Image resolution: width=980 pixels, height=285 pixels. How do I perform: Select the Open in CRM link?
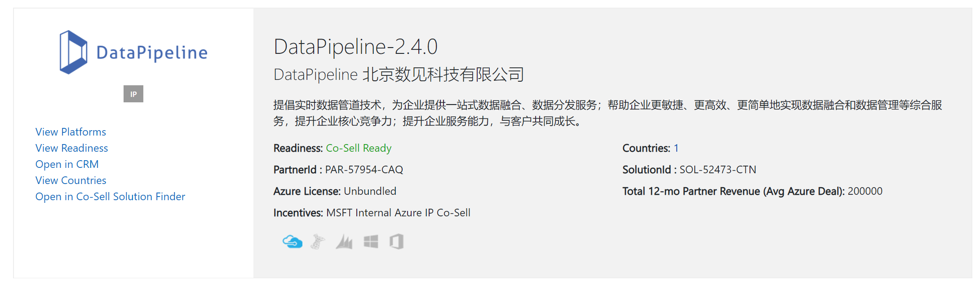[67, 164]
